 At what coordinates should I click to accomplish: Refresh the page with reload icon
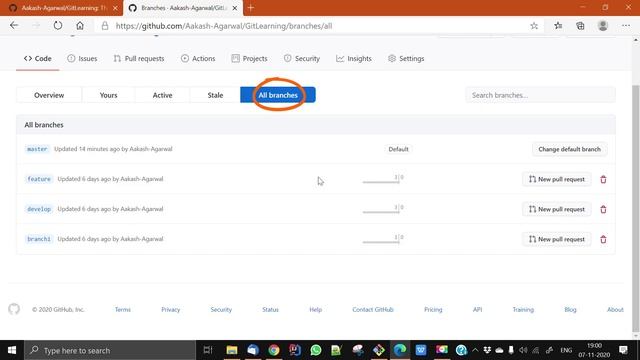[x=58, y=25]
